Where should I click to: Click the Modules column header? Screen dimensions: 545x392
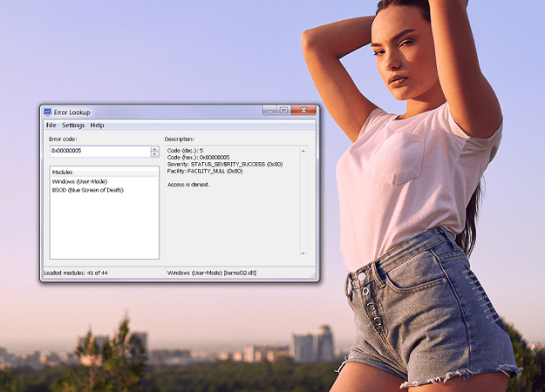pyautogui.click(x=104, y=172)
